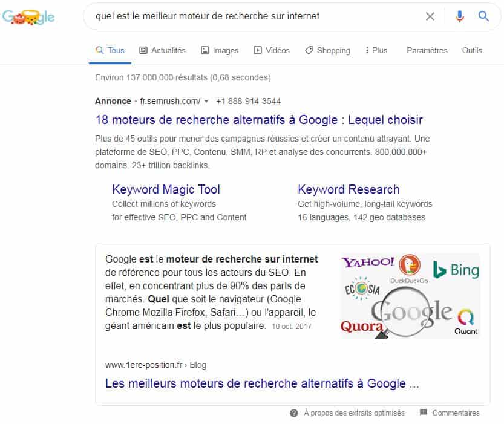The width and height of the screenshot is (504, 424).
Task: Click the question mark icon for extraits optimisés
Action: 294,413
